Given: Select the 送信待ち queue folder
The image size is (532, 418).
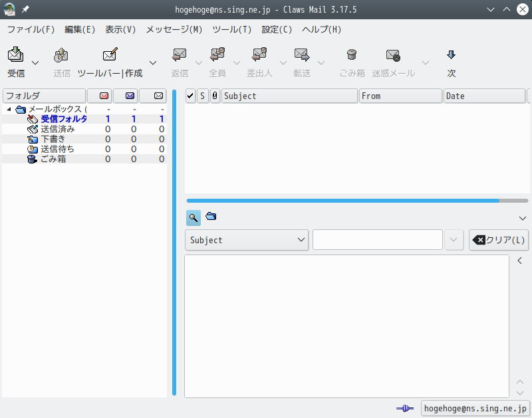Looking at the screenshot, I should tap(57, 149).
